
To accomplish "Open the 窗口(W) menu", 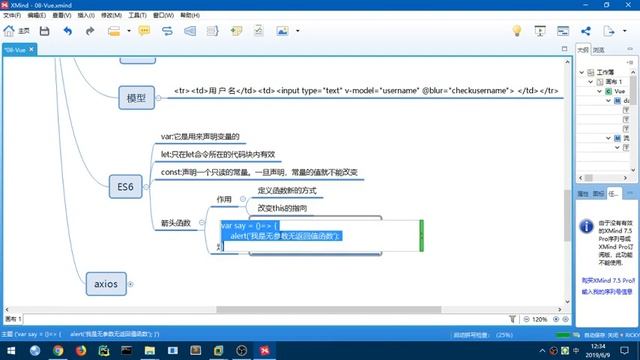I will click(163, 15).
